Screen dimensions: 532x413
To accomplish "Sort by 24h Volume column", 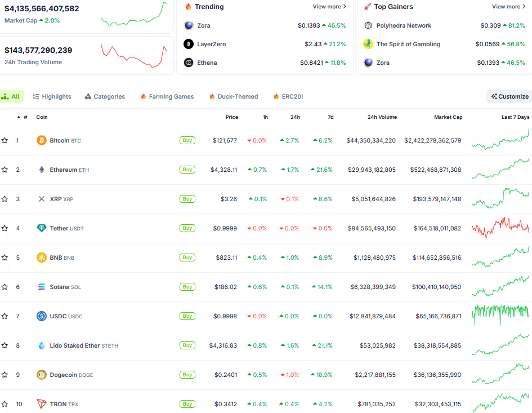I will coord(382,117).
